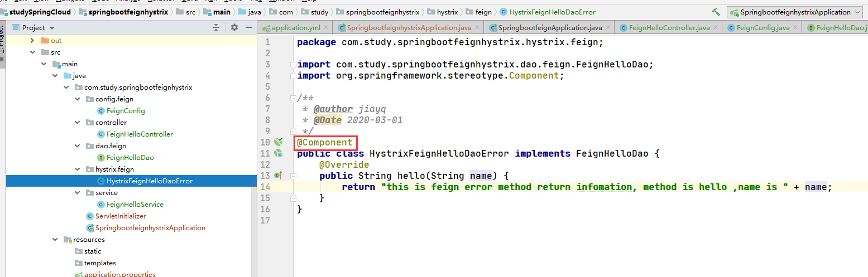The width and height of the screenshot is (868, 277).
Task: Fold the Javadoc comment block
Action: [293, 98]
